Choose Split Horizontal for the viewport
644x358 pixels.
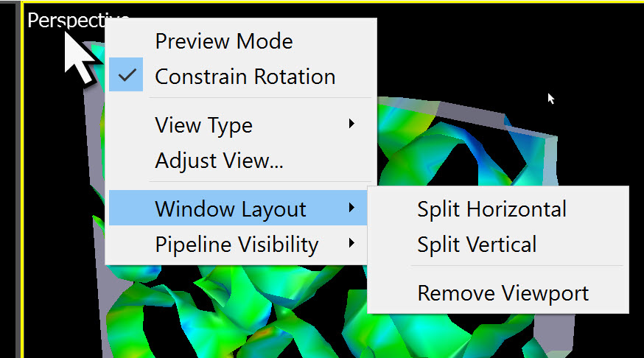coord(491,209)
